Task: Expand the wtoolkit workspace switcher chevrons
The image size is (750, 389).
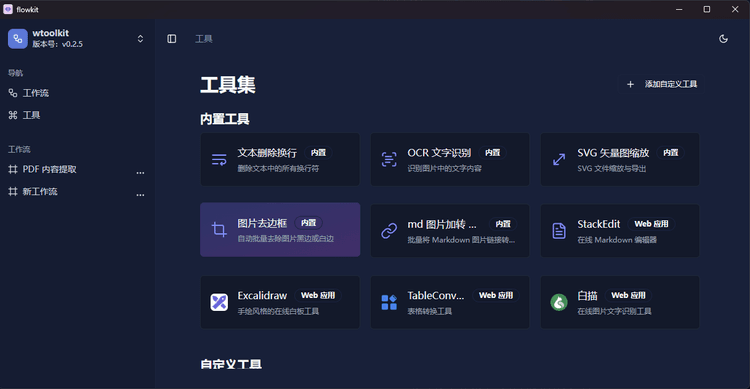Action: (140, 39)
